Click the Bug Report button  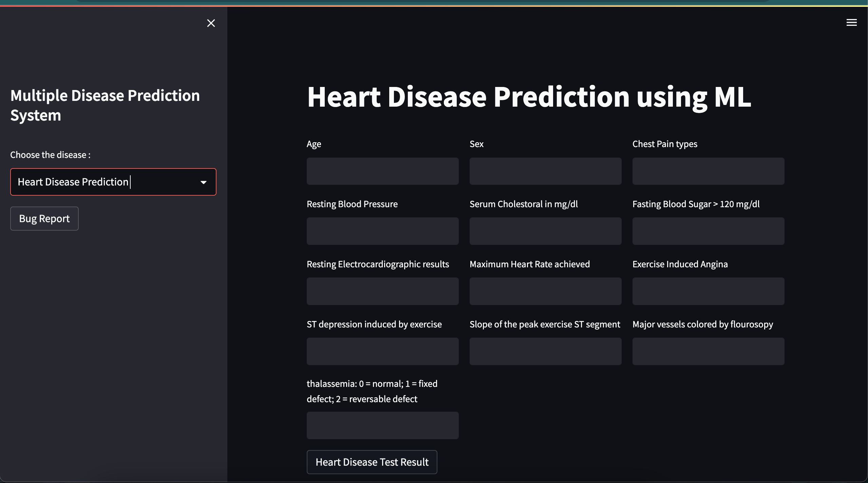coord(44,218)
